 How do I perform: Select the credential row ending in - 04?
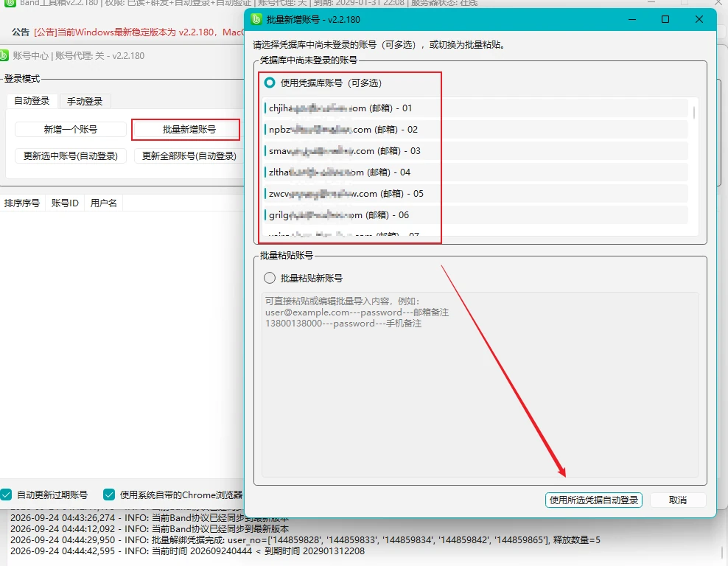(x=475, y=172)
